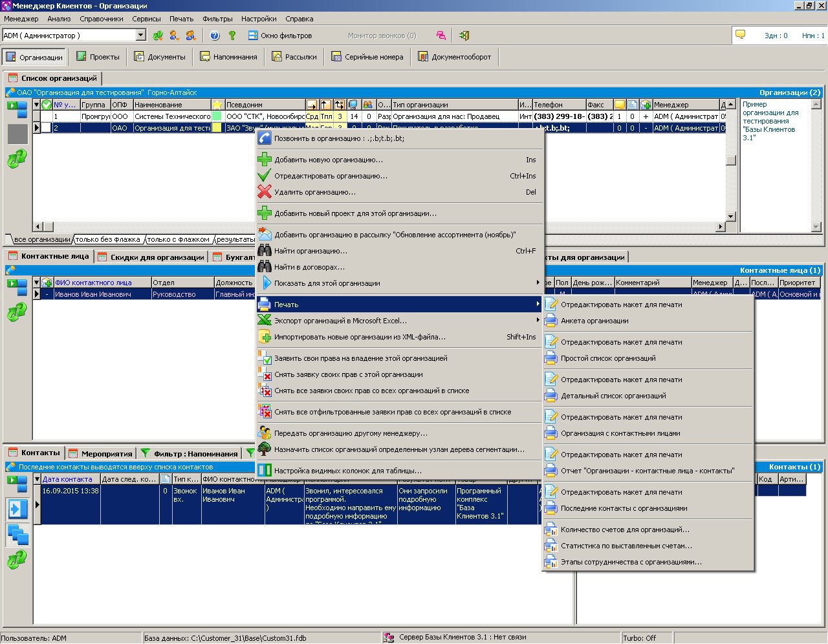Click the yellow note icon near Здн counter
The width and height of the screenshot is (828, 644).
click(741, 35)
